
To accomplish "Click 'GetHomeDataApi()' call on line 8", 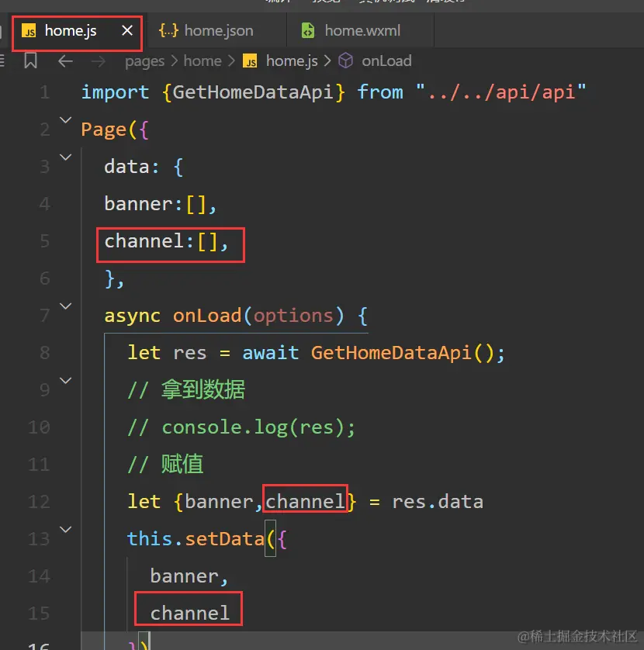I will (402, 353).
